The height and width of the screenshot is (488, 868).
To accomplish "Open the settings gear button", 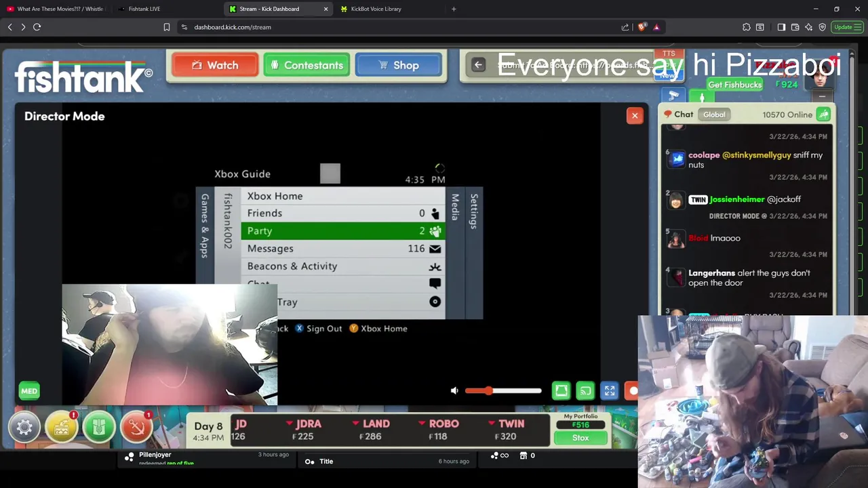I will tap(24, 428).
